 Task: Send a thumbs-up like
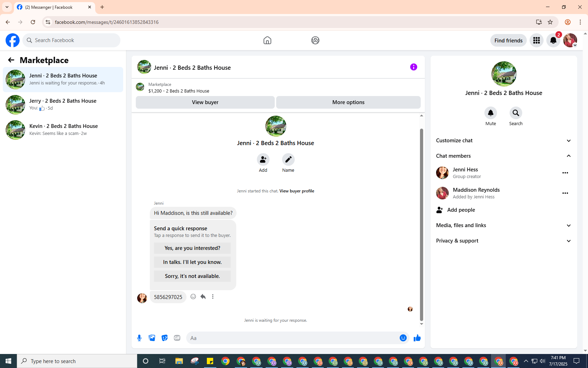click(417, 338)
